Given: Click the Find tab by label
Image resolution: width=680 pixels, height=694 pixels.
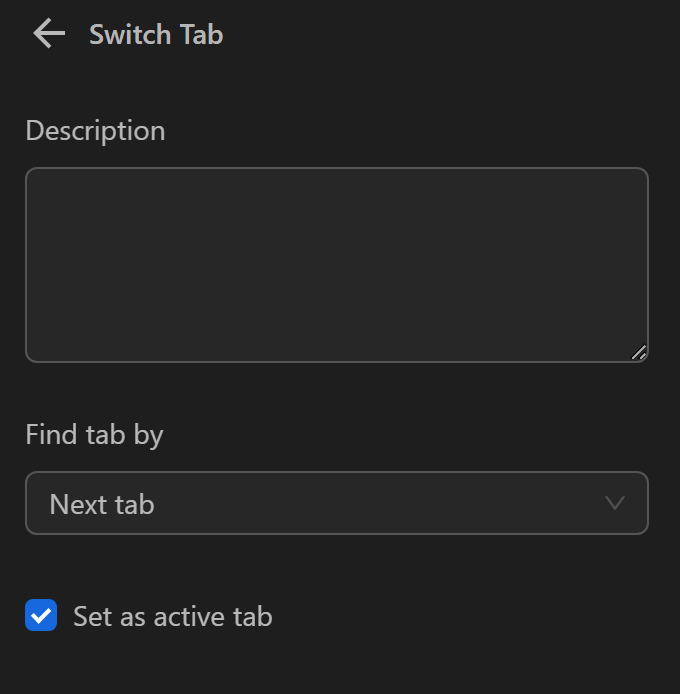Looking at the screenshot, I should click(94, 435).
